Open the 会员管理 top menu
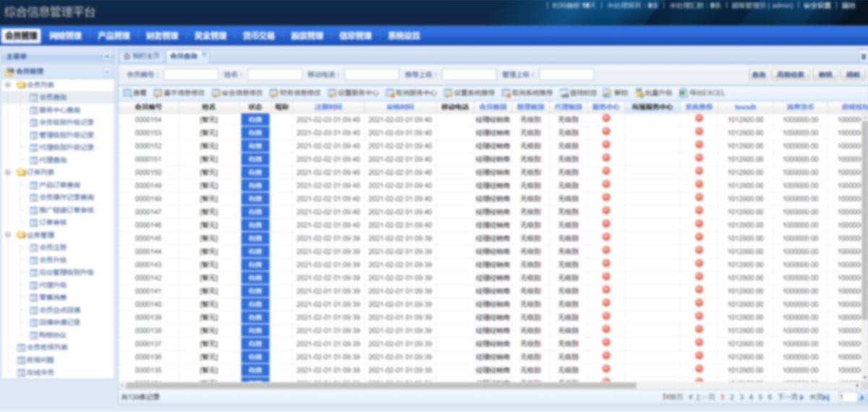The image size is (868, 412). pos(20,35)
